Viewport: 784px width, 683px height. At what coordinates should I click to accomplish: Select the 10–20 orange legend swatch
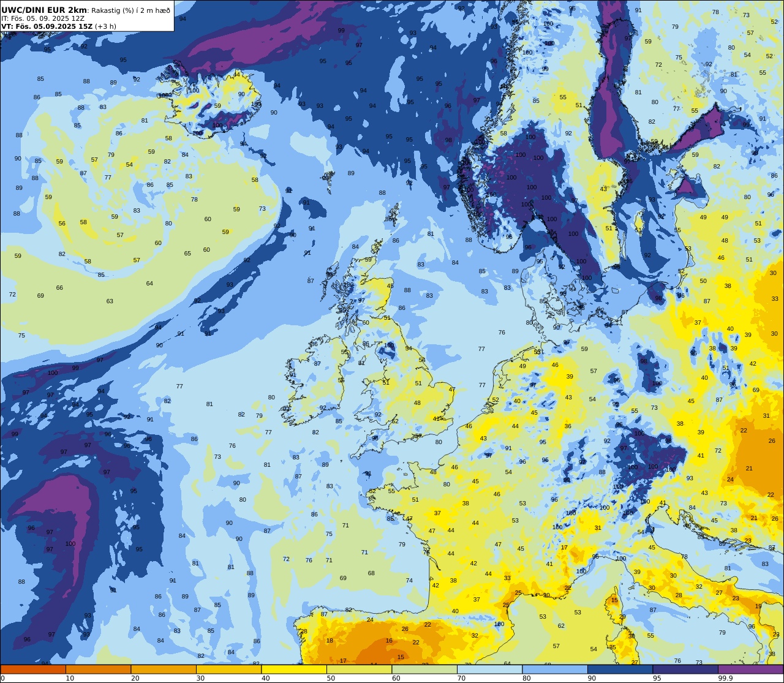[98, 670]
